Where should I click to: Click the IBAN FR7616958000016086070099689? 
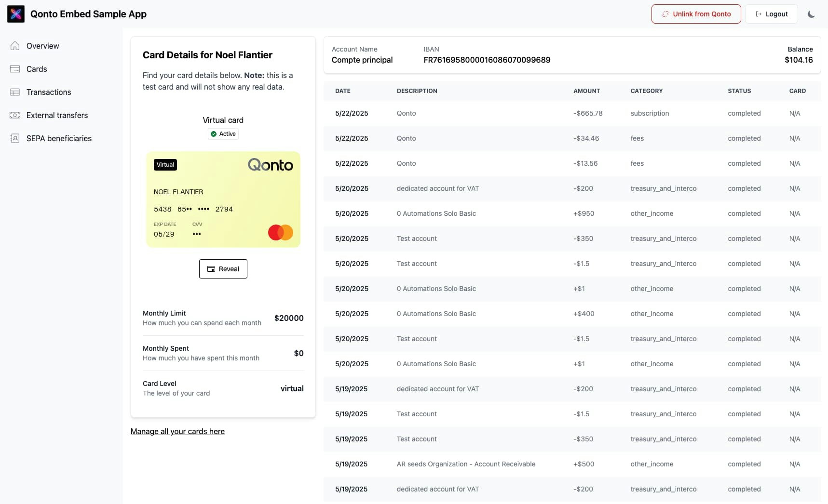click(487, 60)
